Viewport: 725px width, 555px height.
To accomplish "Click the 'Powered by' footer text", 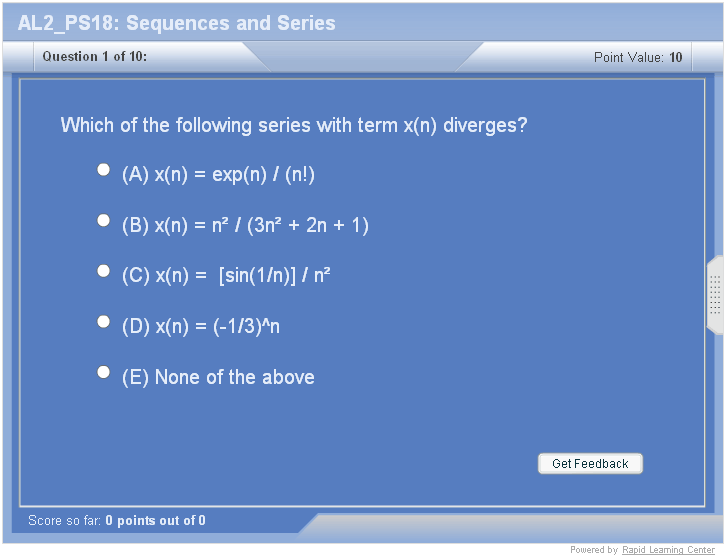I will [594, 550].
